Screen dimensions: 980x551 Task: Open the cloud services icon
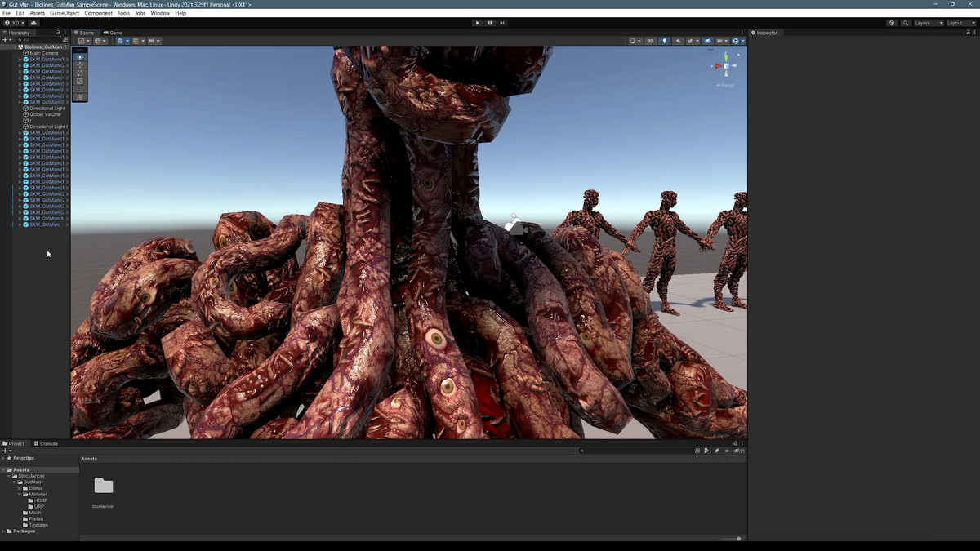pos(33,23)
